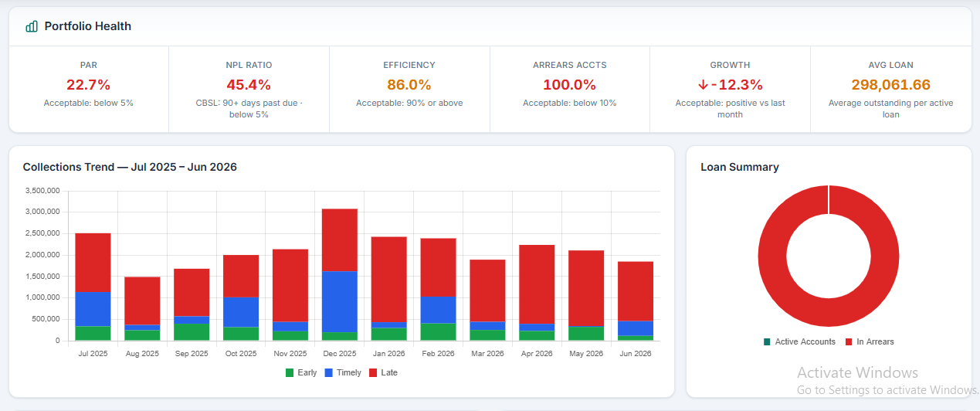Click the Jan 2026 red Late bar segment

tap(389, 280)
